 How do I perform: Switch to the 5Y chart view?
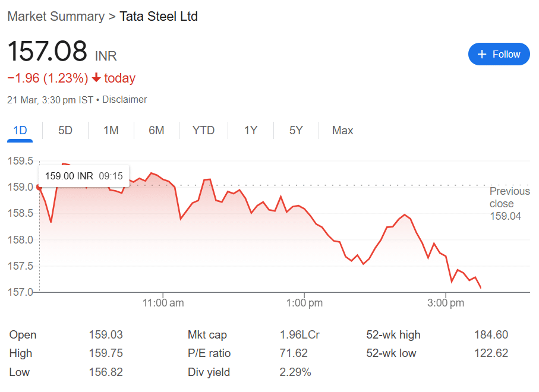[x=296, y=131]
